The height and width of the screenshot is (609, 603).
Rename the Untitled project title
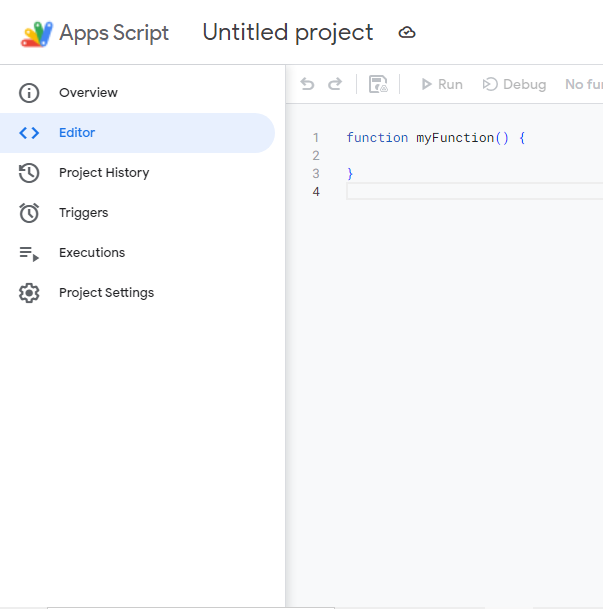click(x=288, y=33)
